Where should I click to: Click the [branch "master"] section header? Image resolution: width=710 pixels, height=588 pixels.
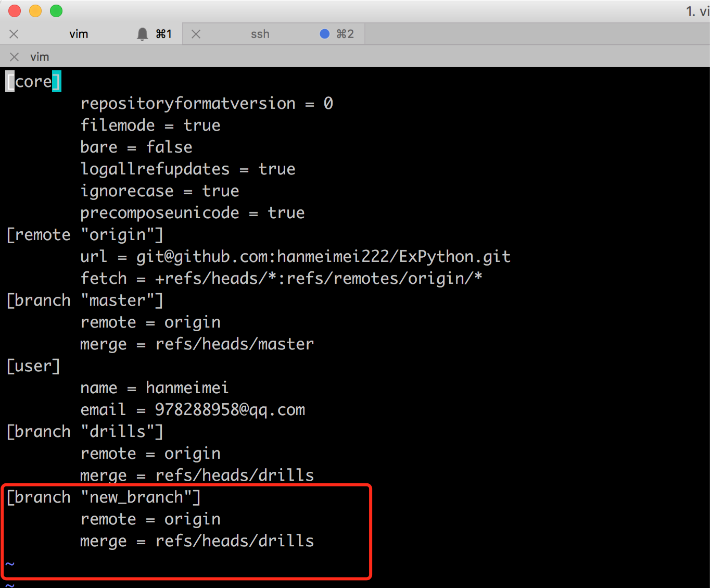coord(84,301)
